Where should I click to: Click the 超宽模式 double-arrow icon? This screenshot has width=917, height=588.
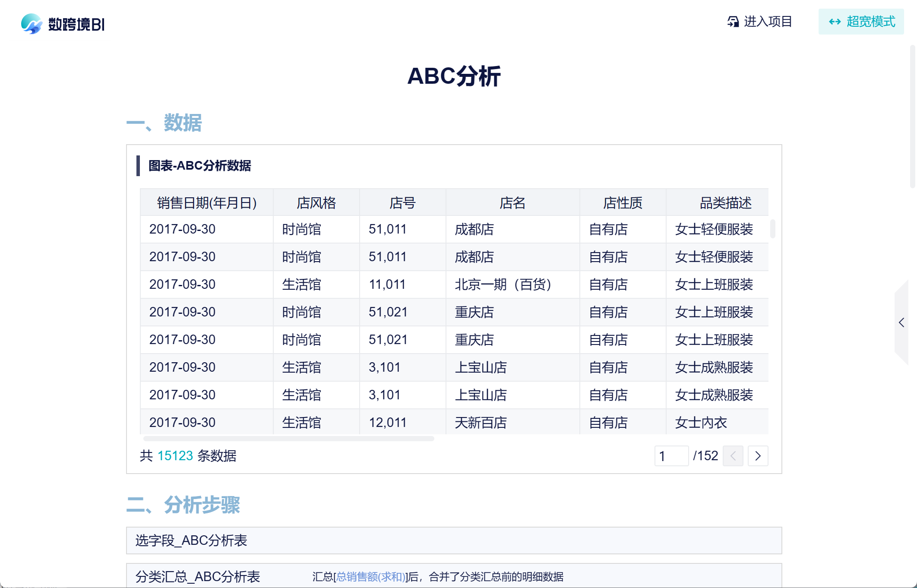tap(835, 22)
